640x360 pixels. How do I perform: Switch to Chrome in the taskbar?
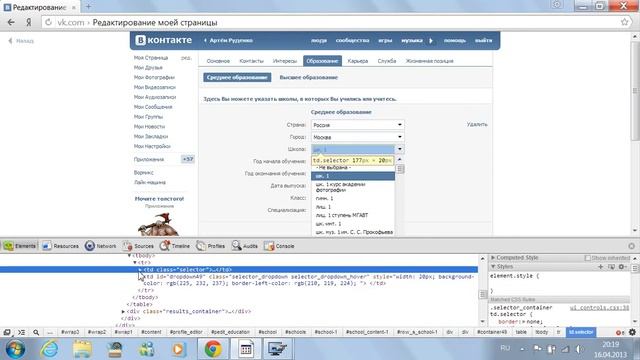coord(213,349)
